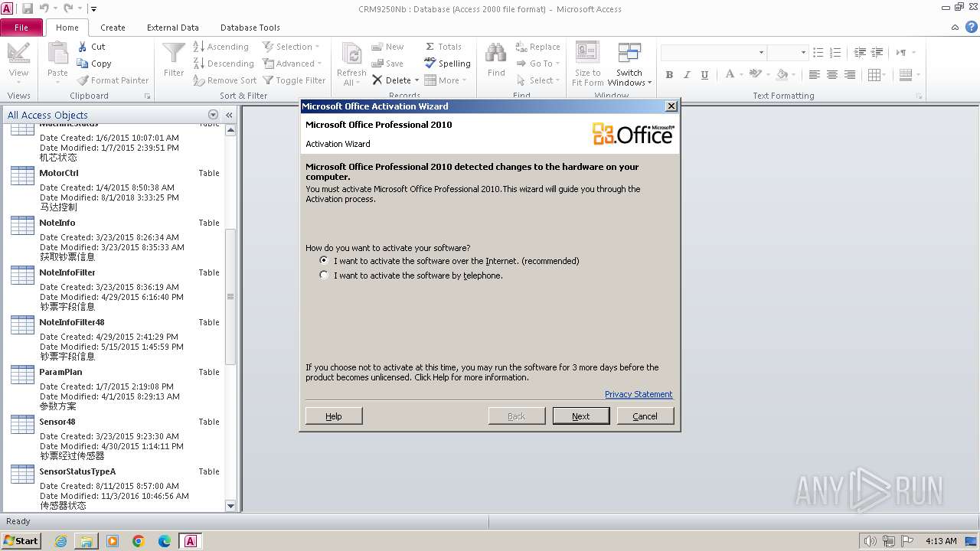The height and width of the screenshot is (551, 980).
Task: Click the Windows Start button
Action: 21,540
